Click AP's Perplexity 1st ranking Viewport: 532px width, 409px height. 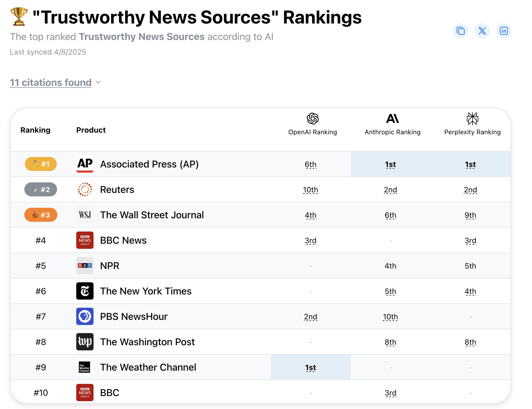point(470,165)
